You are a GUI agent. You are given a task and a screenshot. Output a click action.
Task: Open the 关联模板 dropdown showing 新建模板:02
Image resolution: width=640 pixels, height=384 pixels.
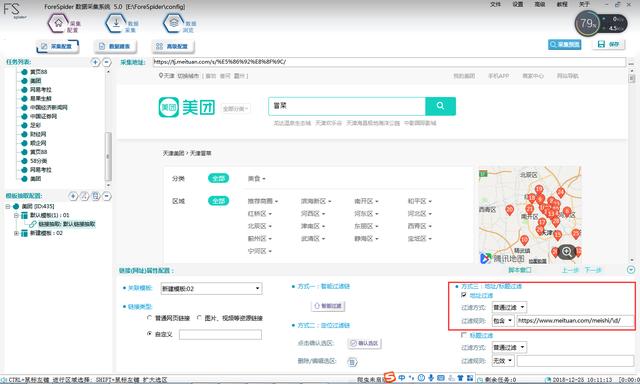point(211,289)
